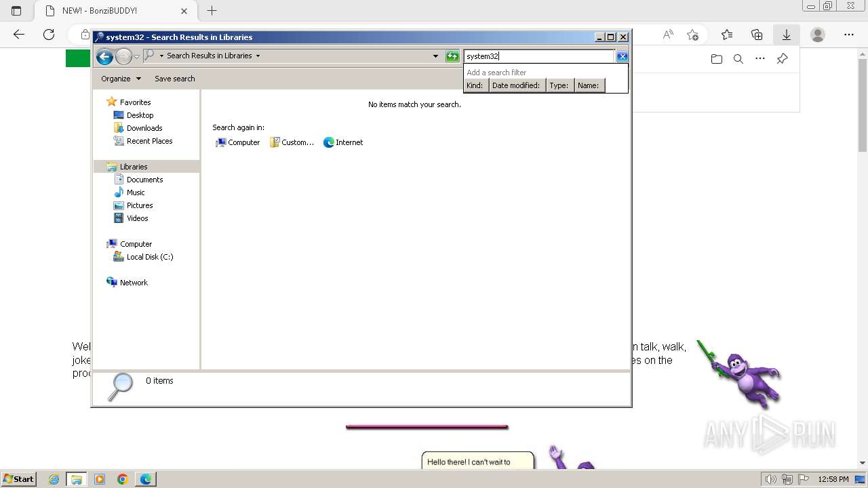Click the Explorer forward arrow button
Viewport: 868px width, 488px height.
click(123, 57)
